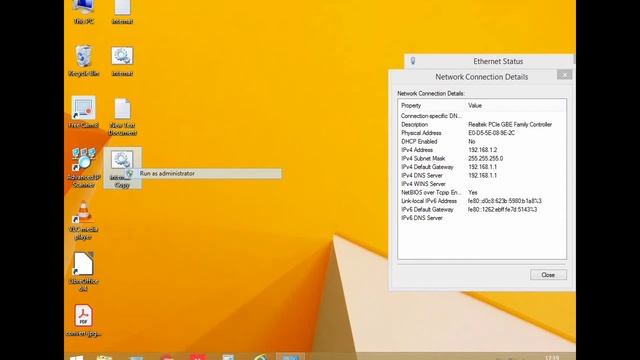640x360 pixels.
Task: Select the This PC desktop icon
Action: [x=84, y=11]
